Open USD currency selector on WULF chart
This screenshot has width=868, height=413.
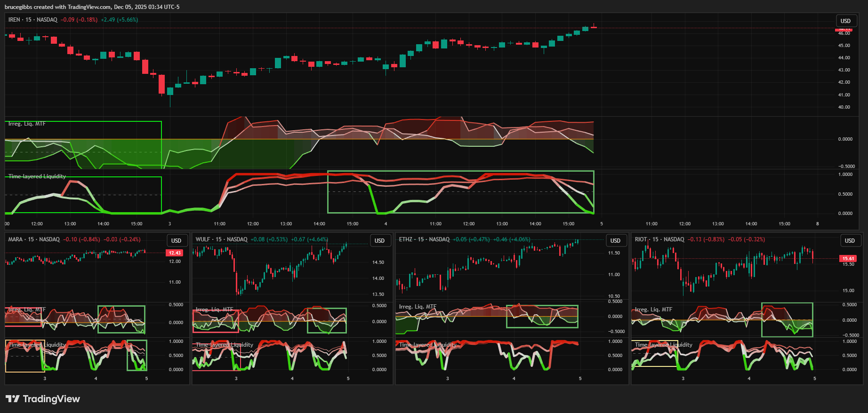(x=379, y=240)
